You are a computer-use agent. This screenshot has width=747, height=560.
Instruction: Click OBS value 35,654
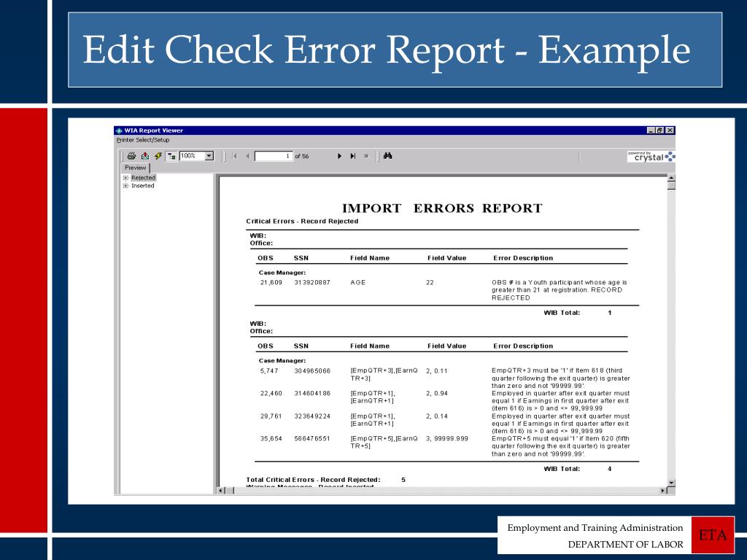(271, 438)
